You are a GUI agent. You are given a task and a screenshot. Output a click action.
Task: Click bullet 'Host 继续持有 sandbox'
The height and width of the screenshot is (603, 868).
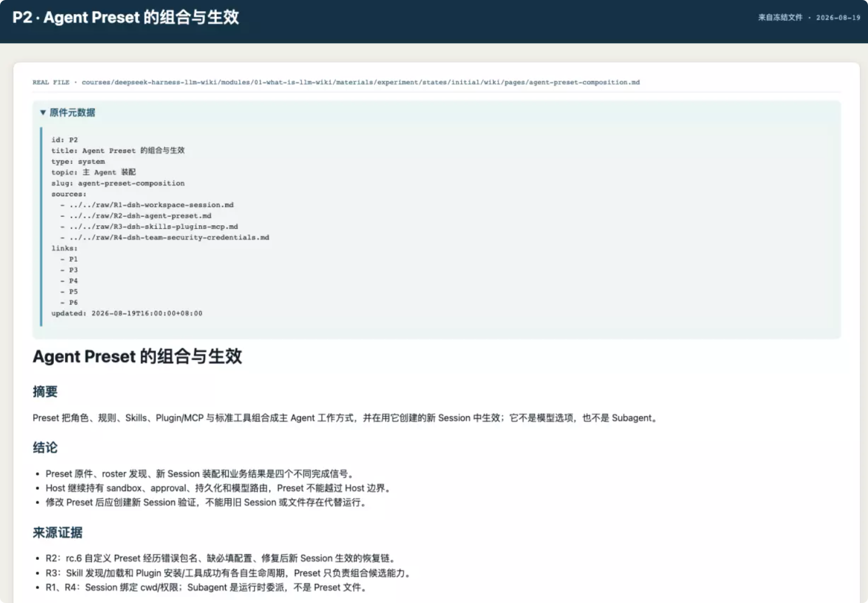point(219,488)
